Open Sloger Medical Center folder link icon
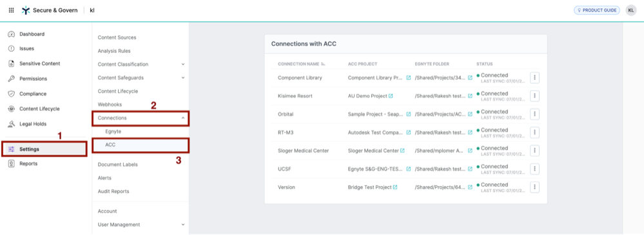This screenshot has width=644, height=235. 470,150
